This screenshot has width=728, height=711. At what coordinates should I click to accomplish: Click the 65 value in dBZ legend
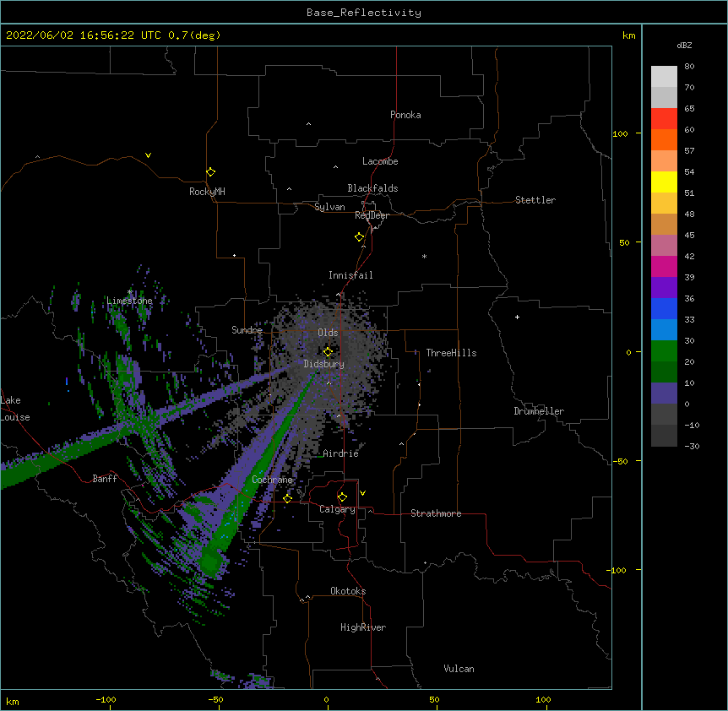(689, 109)
